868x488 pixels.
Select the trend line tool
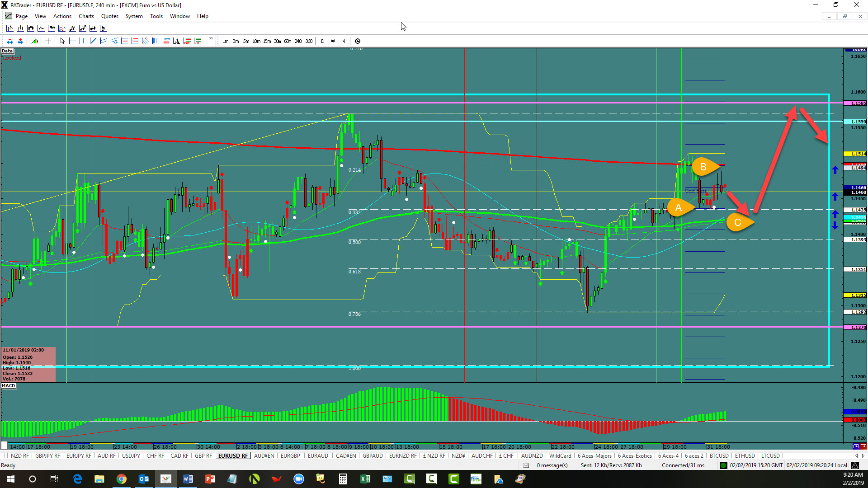pos(93,41)
